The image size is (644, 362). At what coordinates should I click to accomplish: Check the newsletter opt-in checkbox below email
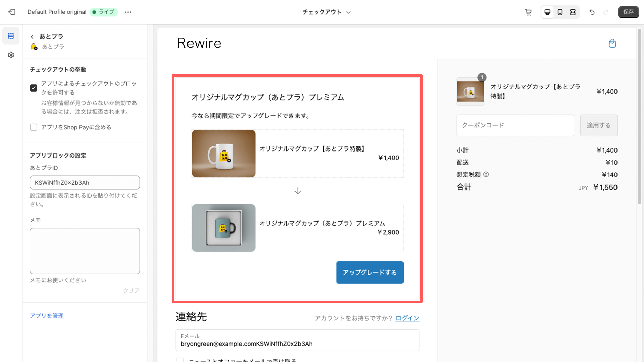(180, 360)
